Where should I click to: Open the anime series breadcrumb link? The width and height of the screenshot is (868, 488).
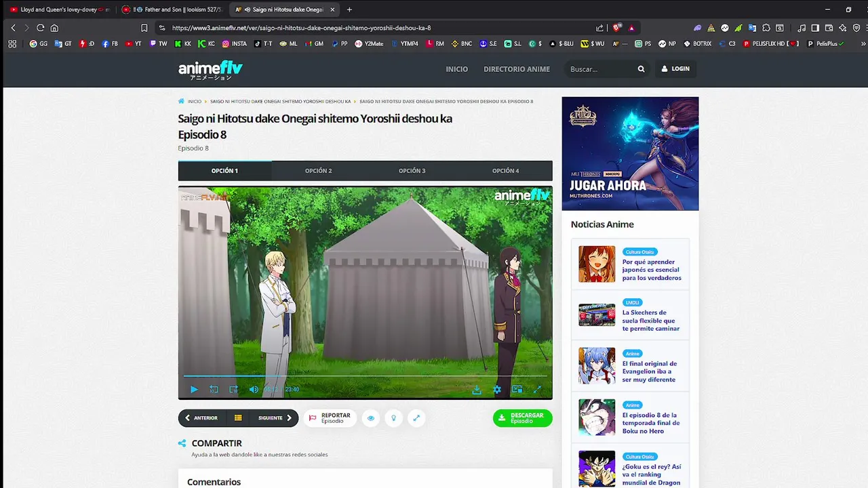(280, 102)
